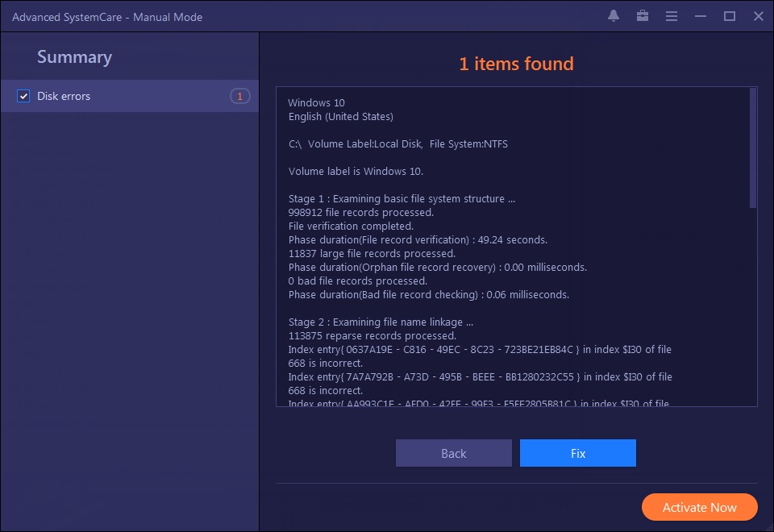Click '11837 large file records processed.' line
The height and width of the screenshot is (532, 774).
click(x=372, y=254)
